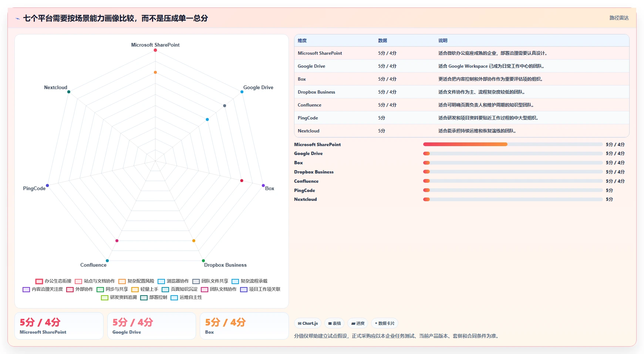
Task: Click the PingCode radar axis label
Action: 34,189
